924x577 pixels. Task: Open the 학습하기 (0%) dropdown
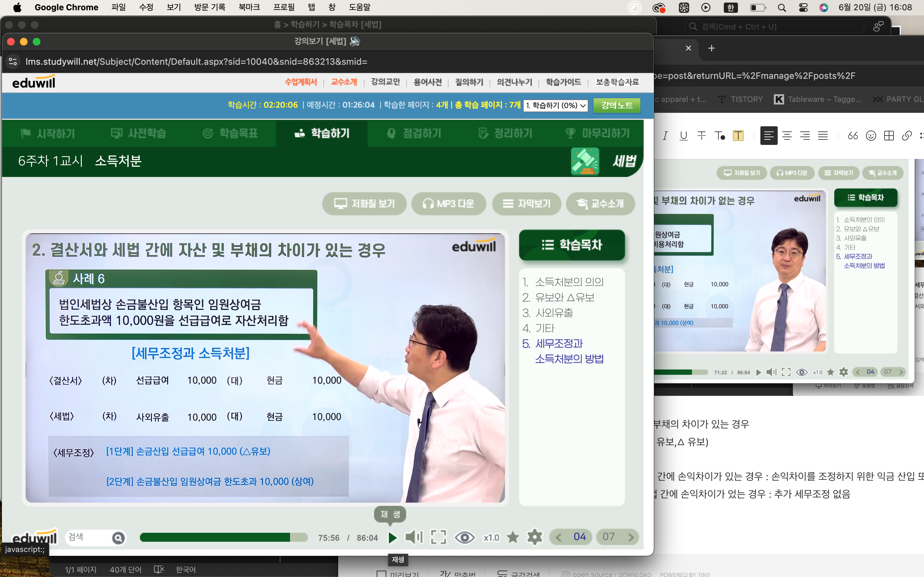556,105
